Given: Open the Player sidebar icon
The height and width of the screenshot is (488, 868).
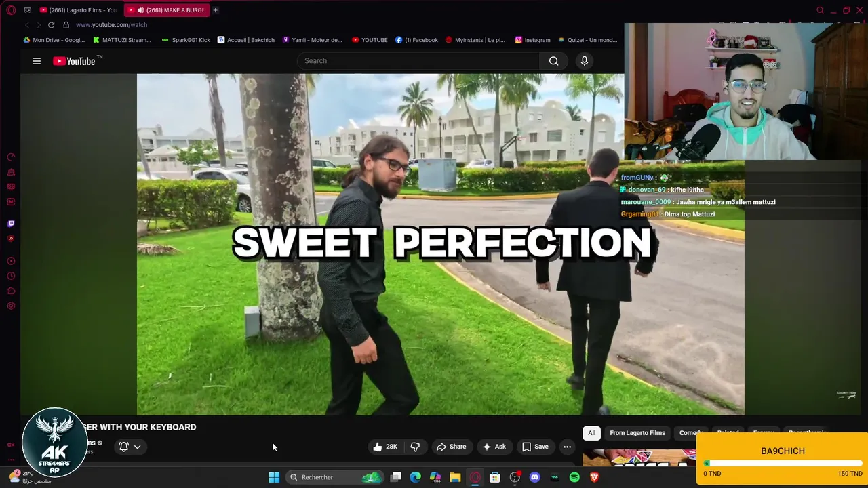Looking at the screenshot, I should (x=11, y=261).
